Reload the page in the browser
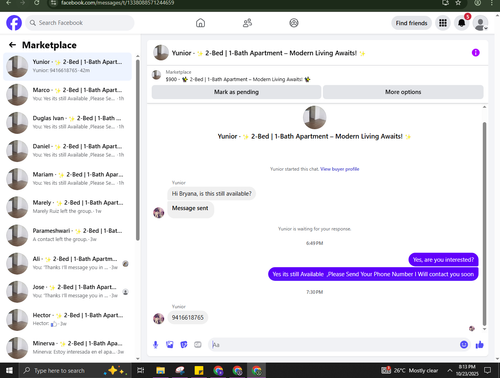The width and height of the screenshot is (500, 378). click(x=36, y=3)
